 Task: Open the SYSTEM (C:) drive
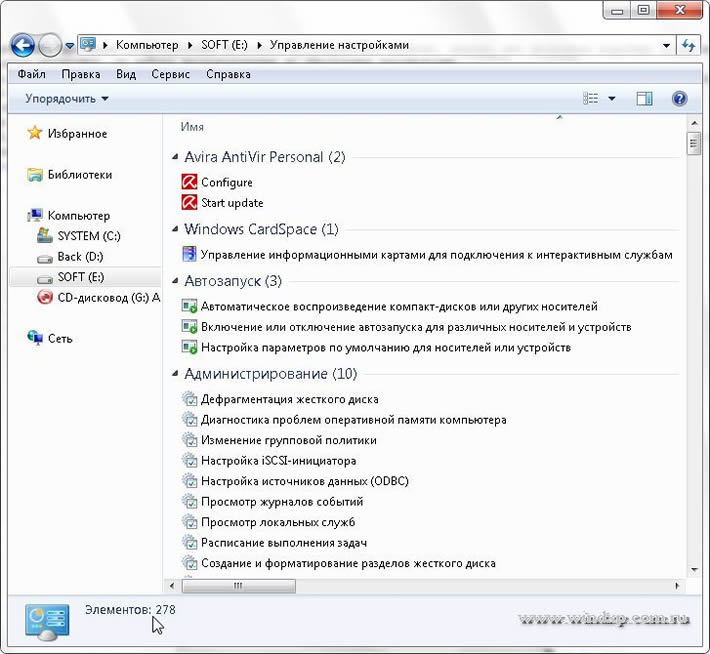(x=89, y=236)
